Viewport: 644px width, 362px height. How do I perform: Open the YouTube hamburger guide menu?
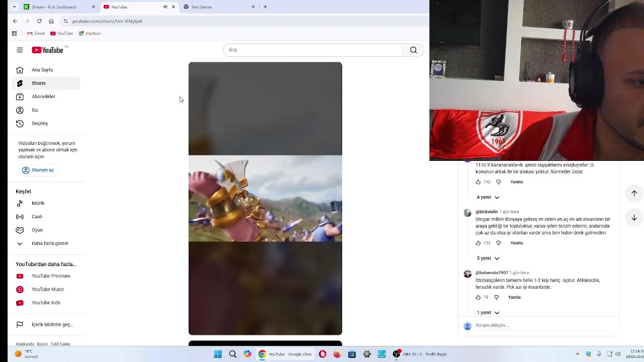20,50
